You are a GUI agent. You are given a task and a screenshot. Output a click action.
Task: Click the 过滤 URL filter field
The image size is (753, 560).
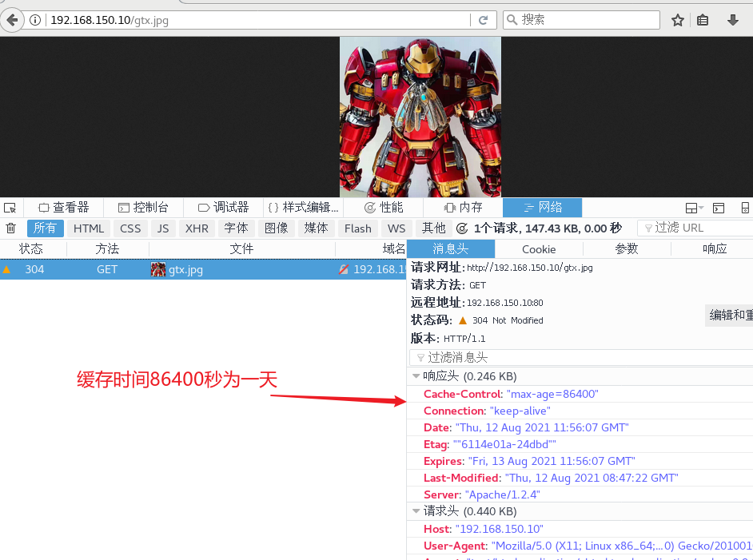pos(695,228)
